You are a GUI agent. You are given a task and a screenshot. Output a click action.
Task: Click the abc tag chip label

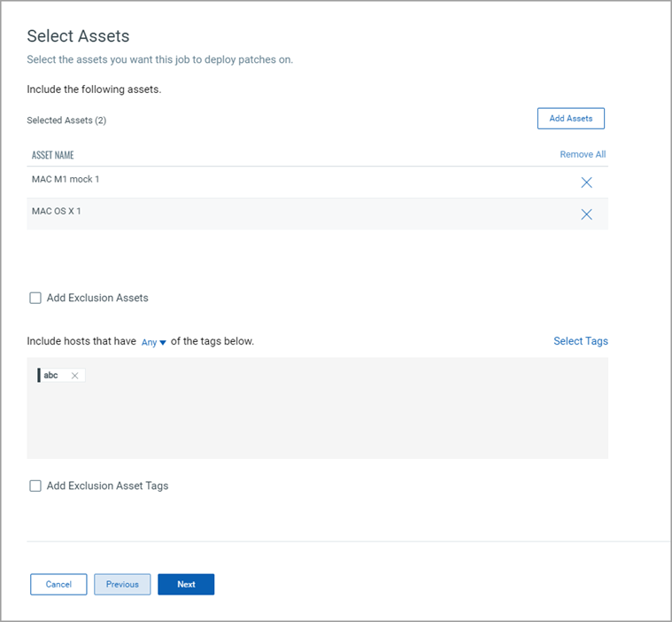tap(51, 376)
